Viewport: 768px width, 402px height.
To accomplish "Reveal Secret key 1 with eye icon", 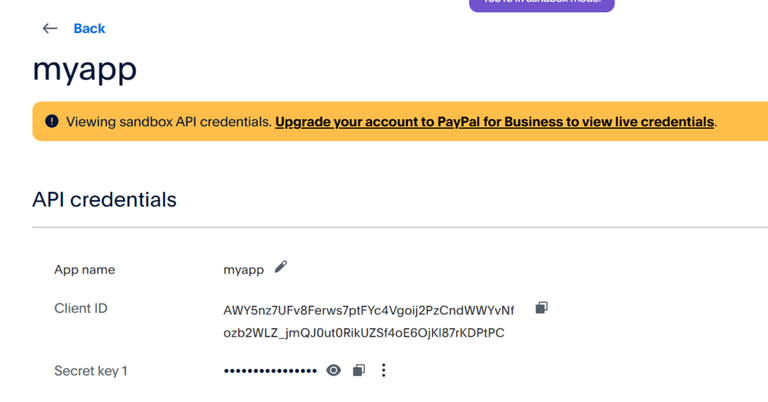I will click(334, 370).
